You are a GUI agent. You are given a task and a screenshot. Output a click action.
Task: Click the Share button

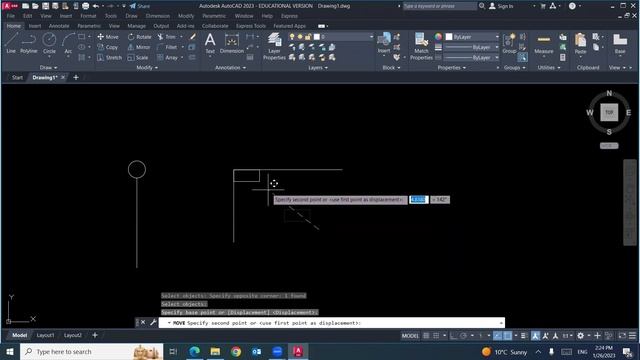140,6
